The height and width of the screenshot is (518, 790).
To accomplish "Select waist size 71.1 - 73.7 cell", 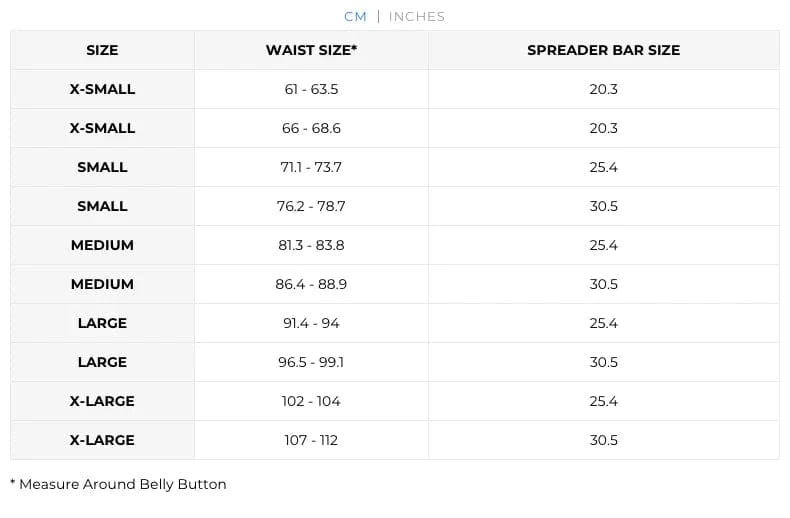I will click(311, 167).
